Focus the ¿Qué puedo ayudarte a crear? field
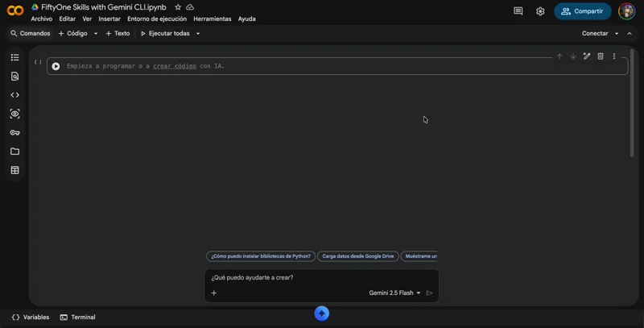Image resolution: width=644 pixels, height=328 pixels. (321, 278)
